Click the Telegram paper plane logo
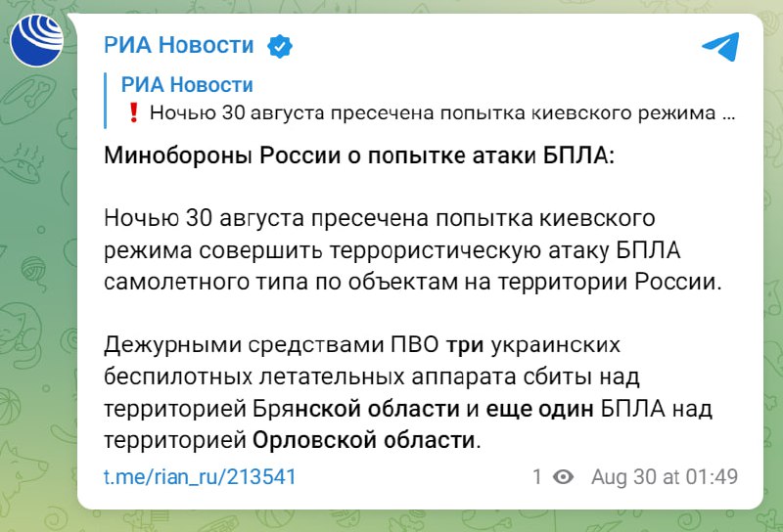The width and height of the screenshot is (783, 532). pos(720,45)
